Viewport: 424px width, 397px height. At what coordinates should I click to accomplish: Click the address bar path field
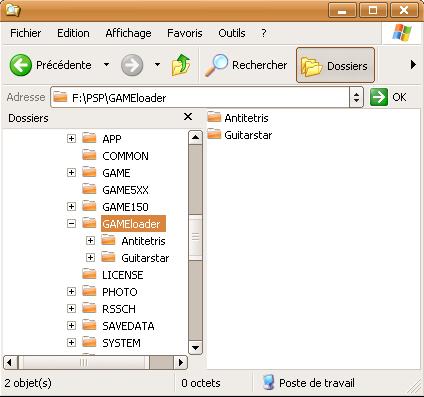click(x=200, y=97)
